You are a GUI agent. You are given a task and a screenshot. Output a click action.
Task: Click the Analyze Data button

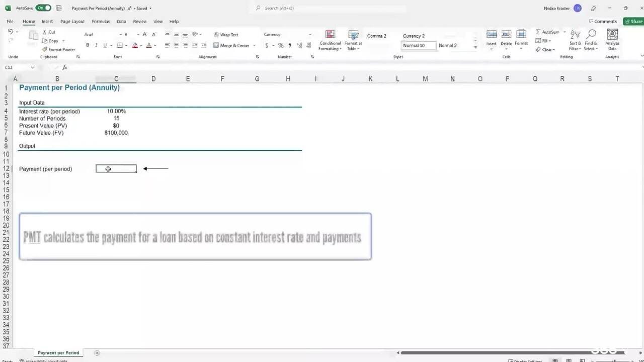point(612,40)
